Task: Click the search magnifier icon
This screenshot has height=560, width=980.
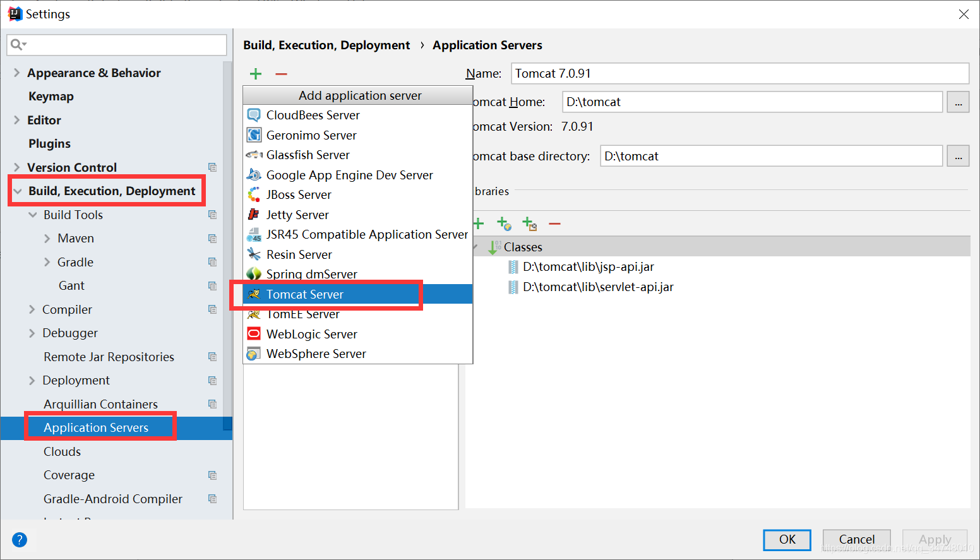Action: tap(18, 44)
